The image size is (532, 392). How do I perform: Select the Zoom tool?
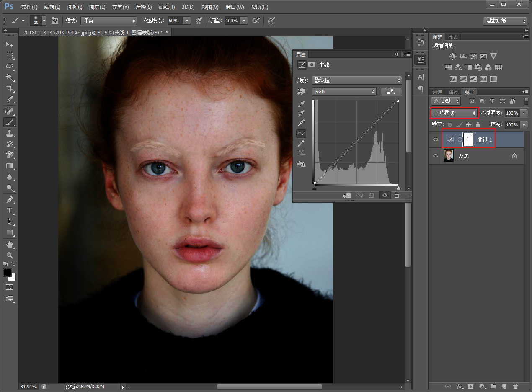coord(10,255)
